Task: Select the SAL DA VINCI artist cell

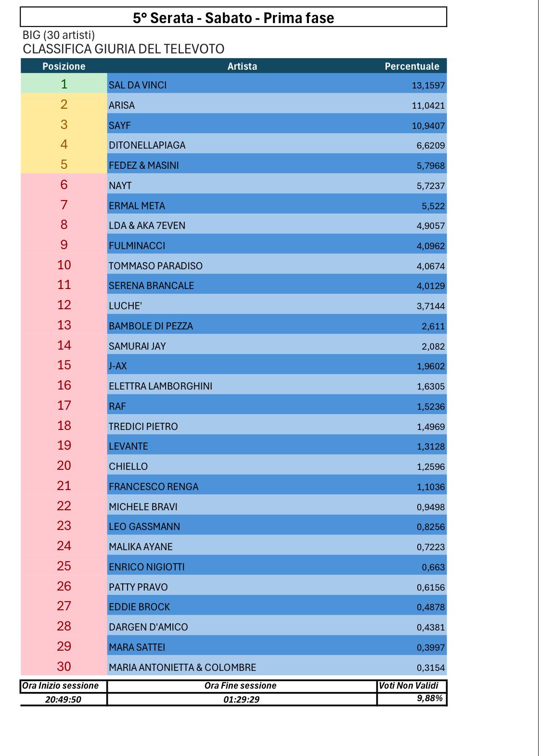Action: [x=138, y=85]
